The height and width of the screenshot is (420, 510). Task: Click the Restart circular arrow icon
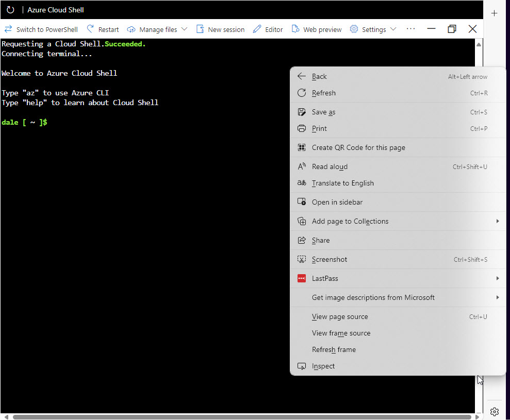[90, 29]
